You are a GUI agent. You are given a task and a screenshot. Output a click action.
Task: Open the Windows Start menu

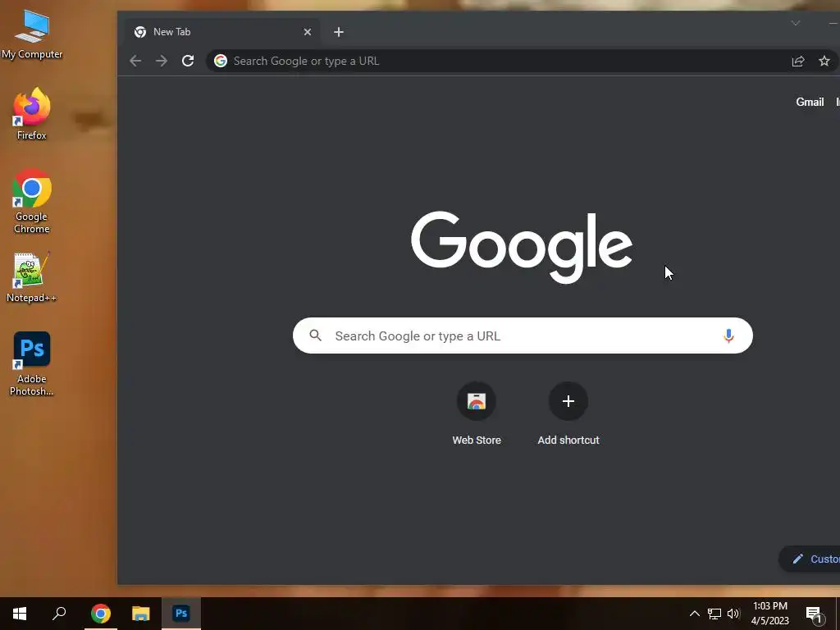pos(20,614)
